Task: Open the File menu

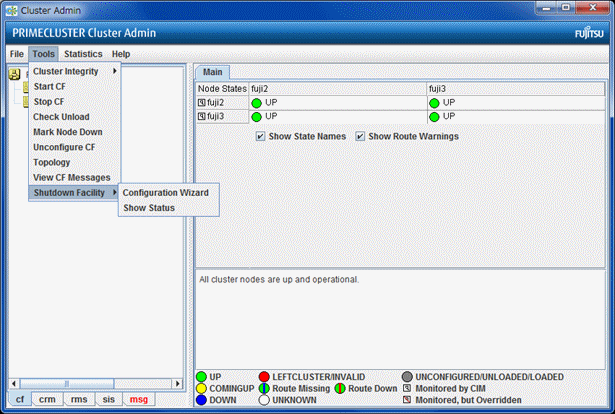Action: point(17,54)
